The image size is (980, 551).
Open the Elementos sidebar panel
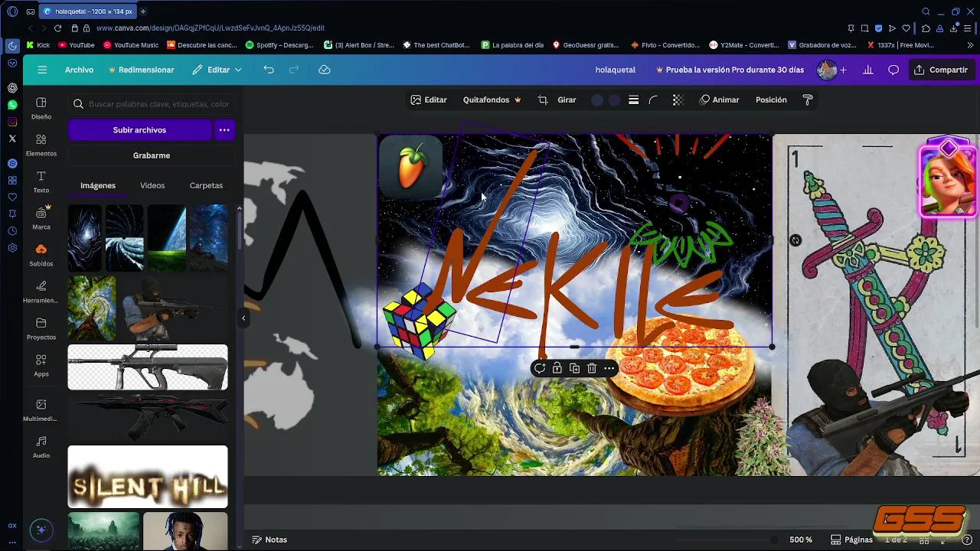pyautogui.click(x=41, y=145)
